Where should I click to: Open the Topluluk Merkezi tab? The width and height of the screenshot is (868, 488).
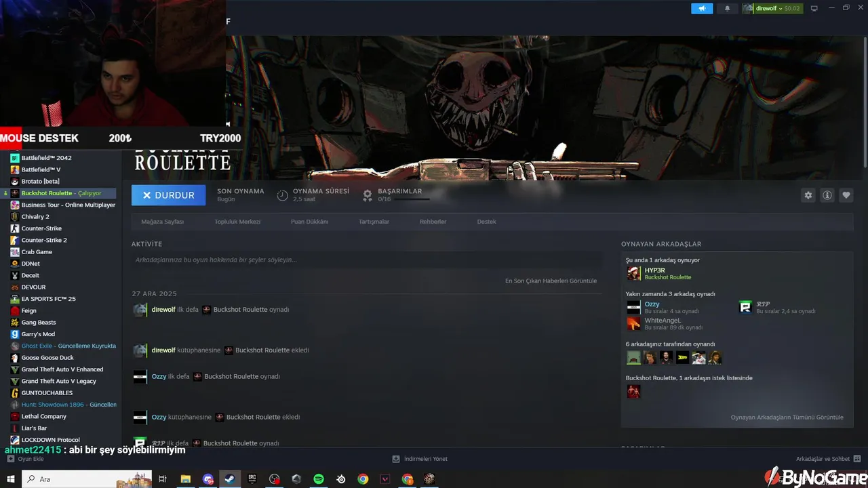tap(237, 222)
